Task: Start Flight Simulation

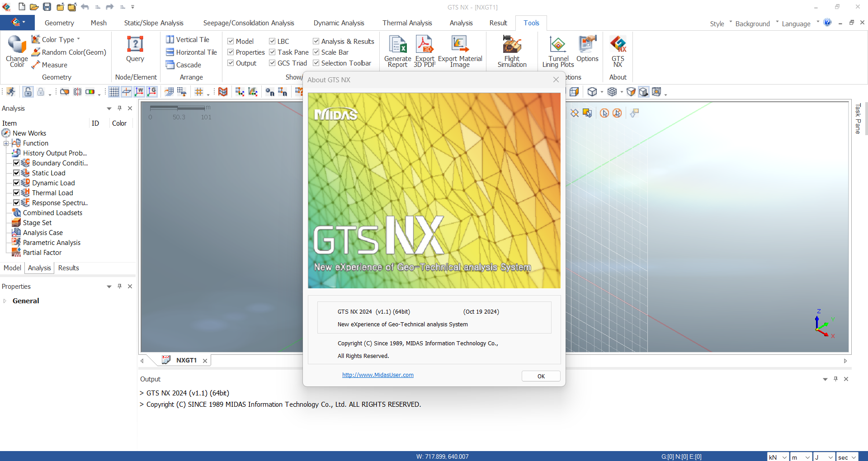Action: 512,51
